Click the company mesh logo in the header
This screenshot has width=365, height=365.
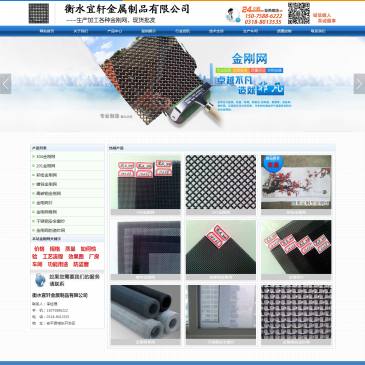[39, 13]
